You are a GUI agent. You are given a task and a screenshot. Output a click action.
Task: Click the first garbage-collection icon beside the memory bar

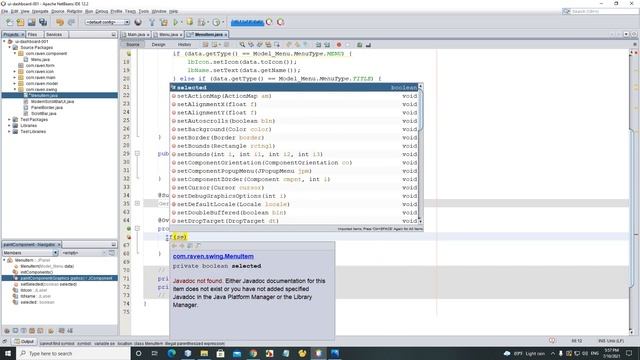tap(269, 22)
